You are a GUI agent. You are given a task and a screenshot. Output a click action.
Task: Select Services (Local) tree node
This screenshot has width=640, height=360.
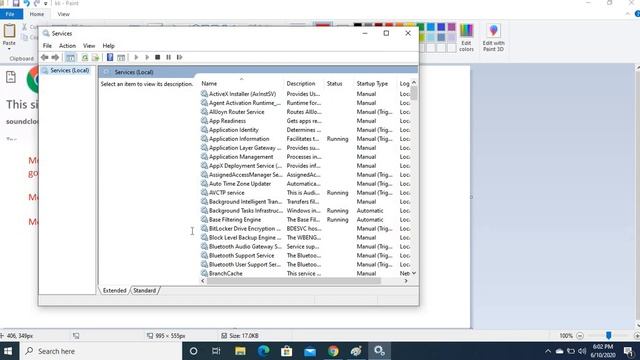(x=69, y=71)
